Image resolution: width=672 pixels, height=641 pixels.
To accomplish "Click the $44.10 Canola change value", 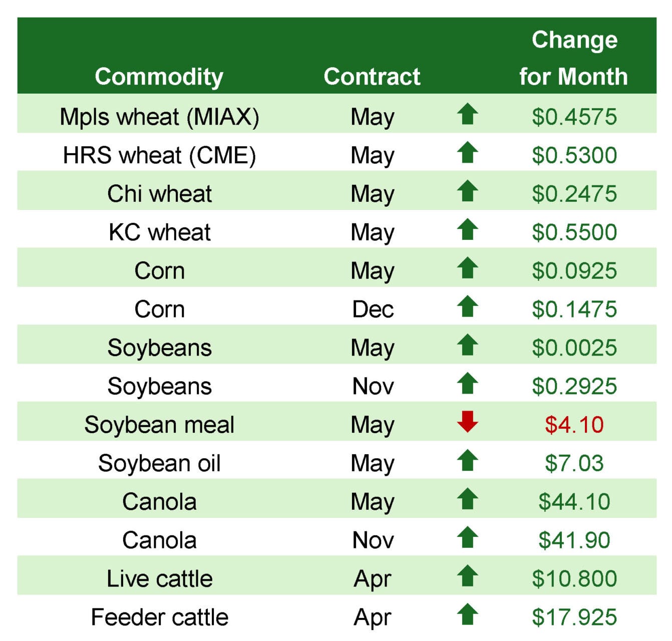I will pyautogui.click(x=574, y=502).
